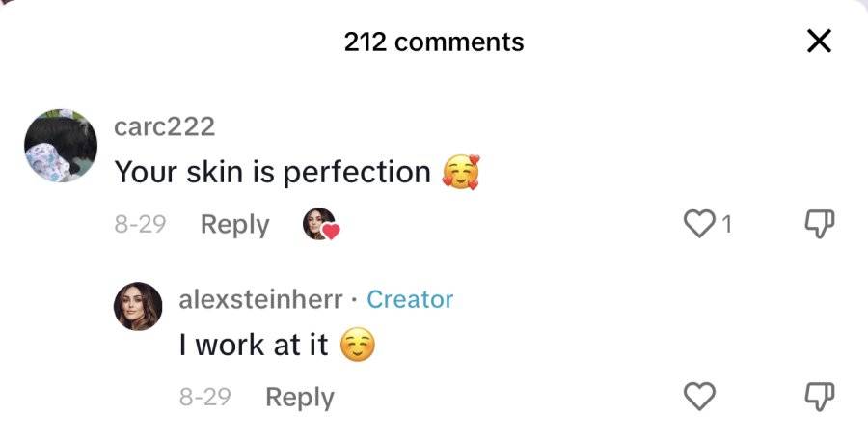Screen dimensions: 868x444
Task: Open alexsteinherr's profile avatar
Action: click(x=138, y=307)
